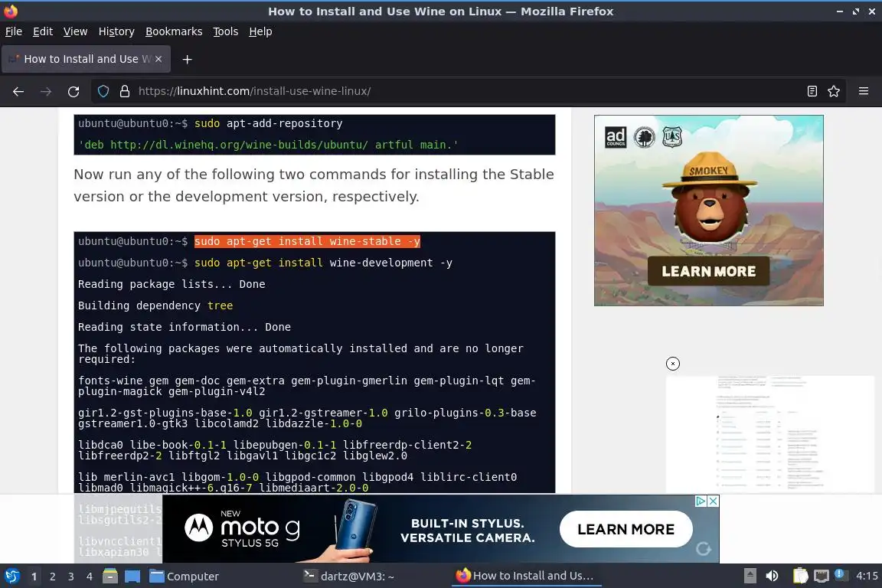Click the forward navigation arrow
The width and height of the screenshot is (882, 588).
46,91
